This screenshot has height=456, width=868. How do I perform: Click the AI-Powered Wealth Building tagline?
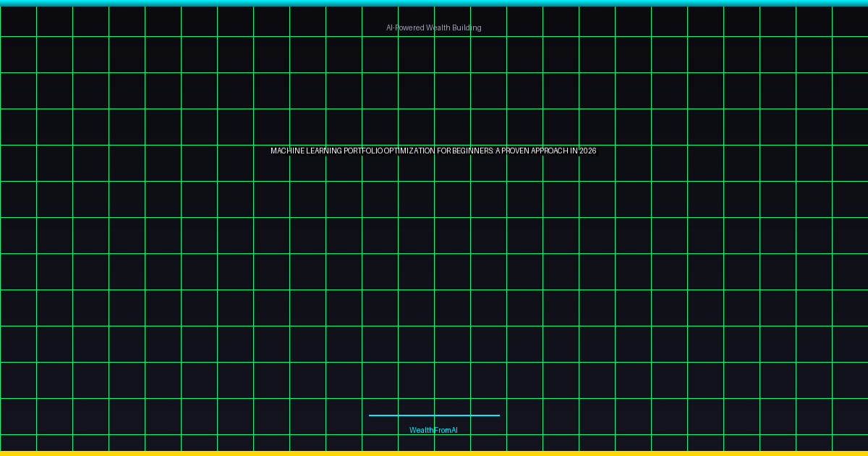click(433, 28)
